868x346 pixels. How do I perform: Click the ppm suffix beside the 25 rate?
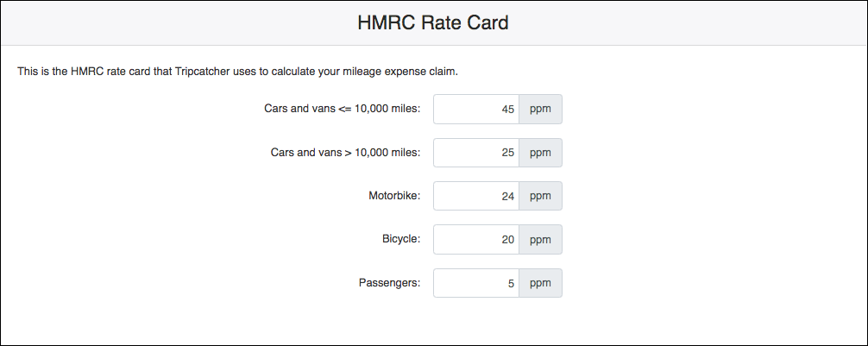[x=540, y=153]
